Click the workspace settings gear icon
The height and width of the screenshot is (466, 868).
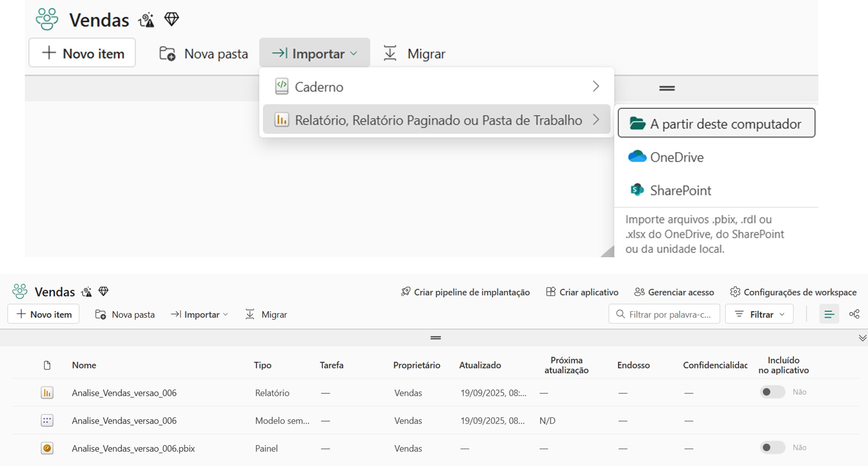pyautogui.click(x=735, y=292)
